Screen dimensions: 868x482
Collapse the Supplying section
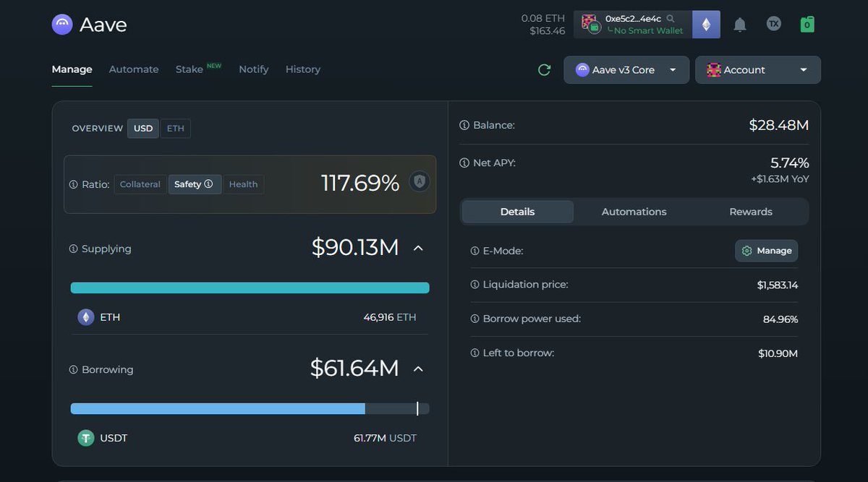click(418, 247)
